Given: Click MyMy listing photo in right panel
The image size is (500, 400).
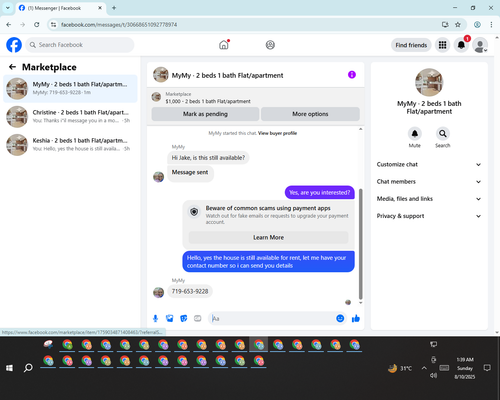Looking at the screenshot, I should point(429,82).
